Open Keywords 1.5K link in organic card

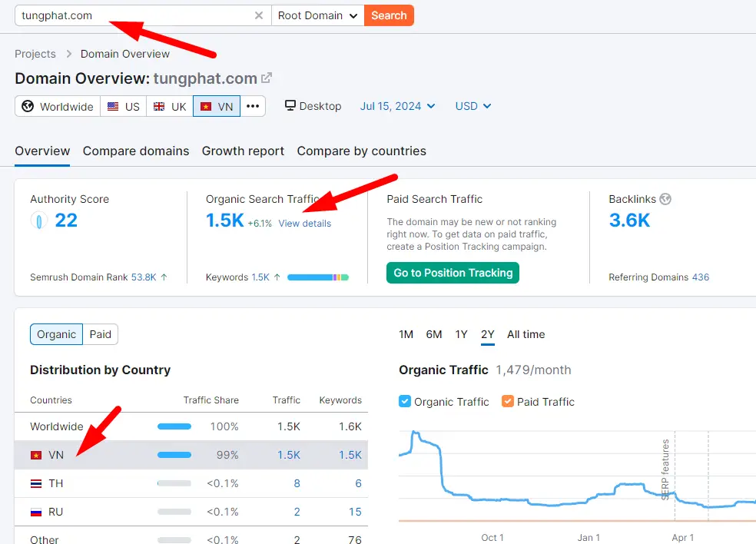[x=260, y=277]
